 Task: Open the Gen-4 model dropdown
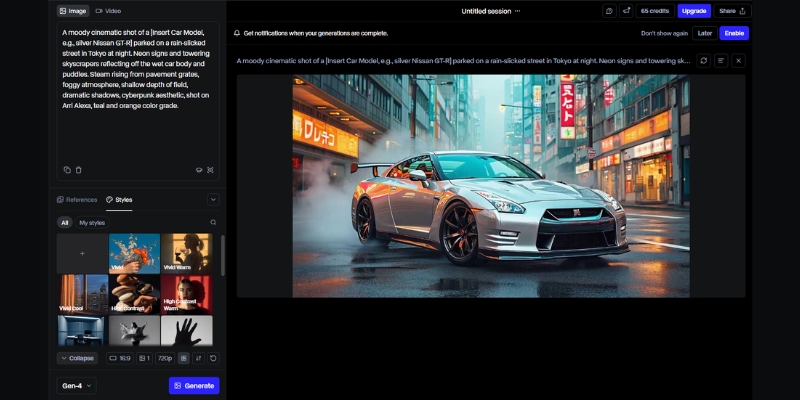coord(77,386)
